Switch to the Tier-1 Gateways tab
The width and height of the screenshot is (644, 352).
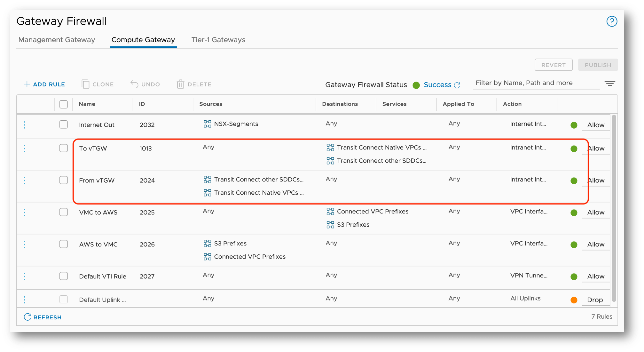[x=218, y=40]
